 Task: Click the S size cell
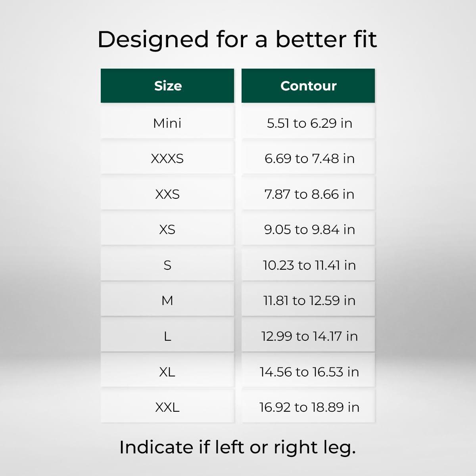167,265
